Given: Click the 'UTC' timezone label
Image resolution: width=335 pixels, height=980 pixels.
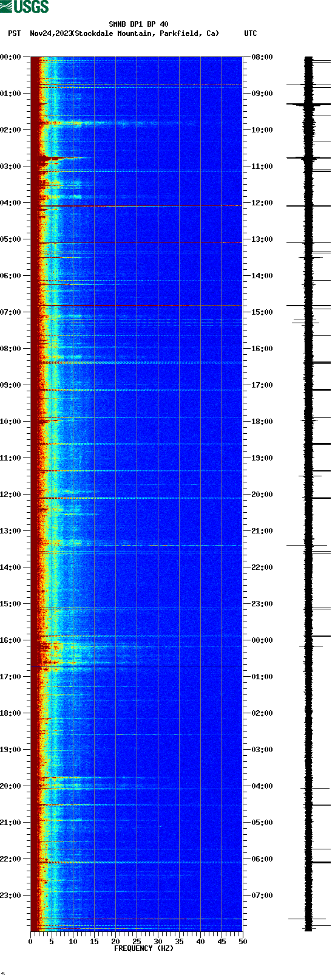Looking at the screenshot, I should tap(251, 33).
